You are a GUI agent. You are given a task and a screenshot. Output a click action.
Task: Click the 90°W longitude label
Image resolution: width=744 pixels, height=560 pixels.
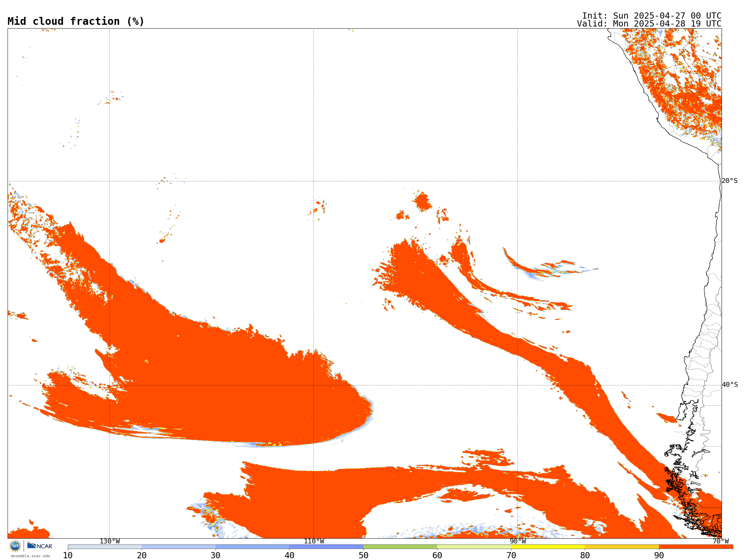[518, 541]
